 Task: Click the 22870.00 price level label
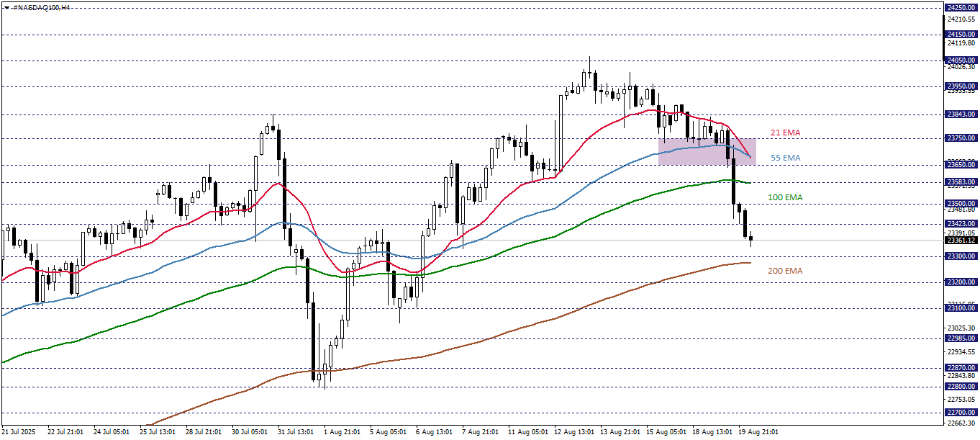[x=961, y=368]
